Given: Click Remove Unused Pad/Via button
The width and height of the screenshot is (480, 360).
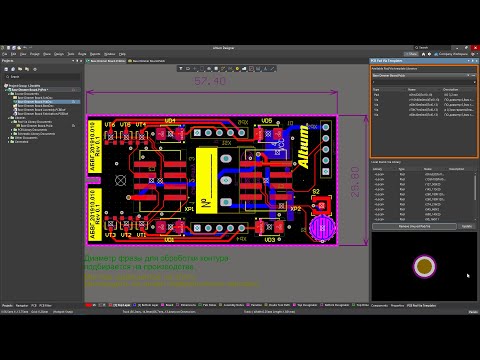Looking at the screenshot, I should (x=414, y=226).
